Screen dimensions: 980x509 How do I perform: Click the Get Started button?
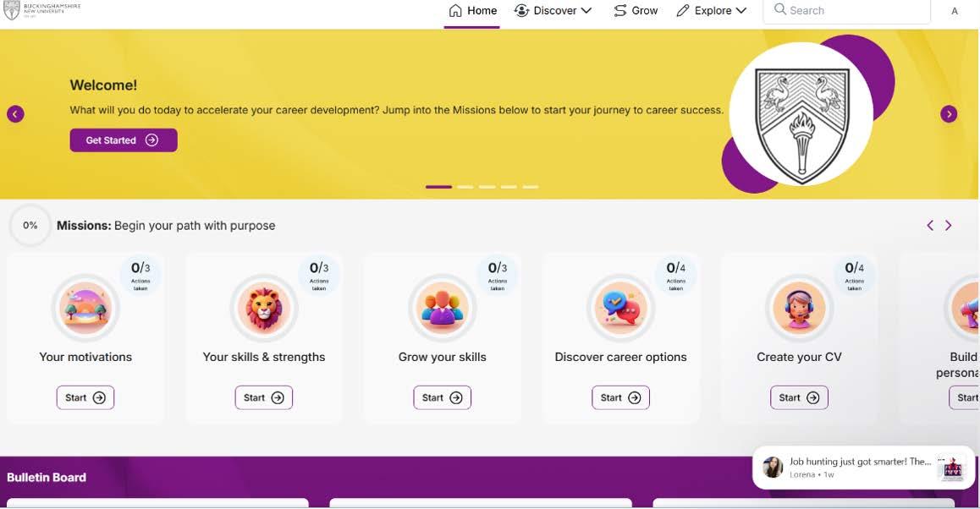[x=124, y=140]
